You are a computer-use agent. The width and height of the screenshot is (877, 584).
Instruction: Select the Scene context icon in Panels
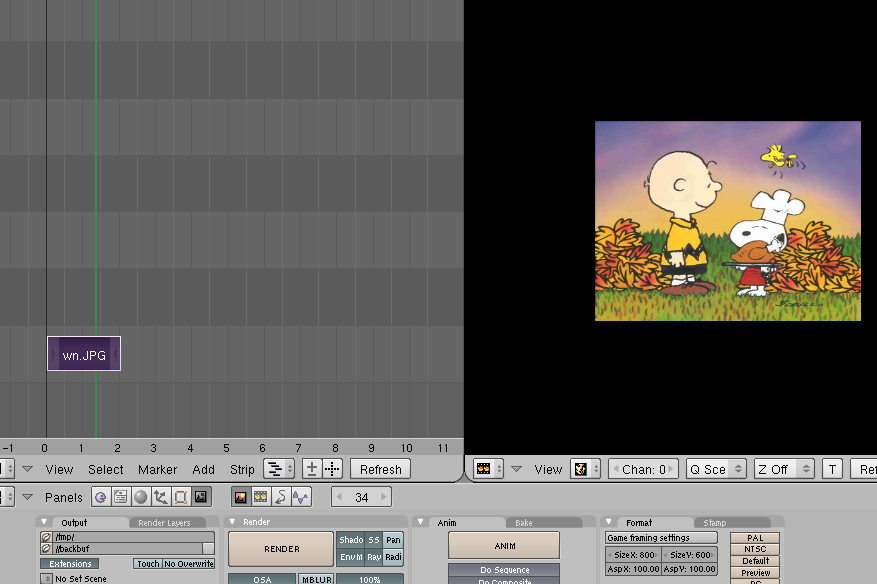coord(200,497)
